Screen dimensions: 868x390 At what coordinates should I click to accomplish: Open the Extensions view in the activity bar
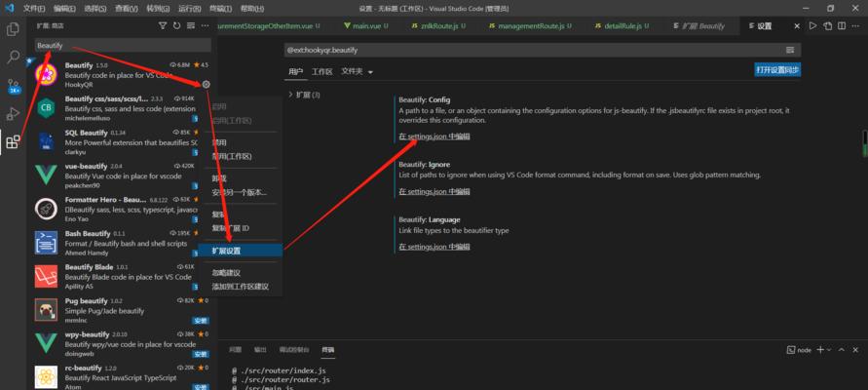pos(13,141)
